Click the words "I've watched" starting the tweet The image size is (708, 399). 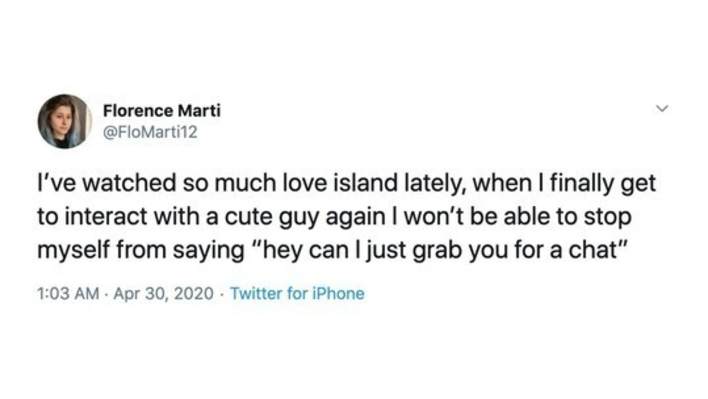(x=107, y=183)
